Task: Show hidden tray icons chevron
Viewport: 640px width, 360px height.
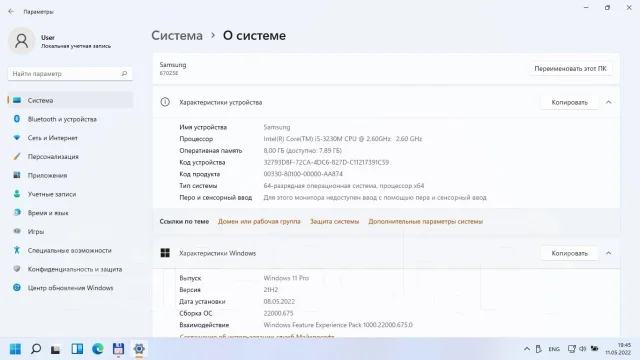Action: (527, 349)
